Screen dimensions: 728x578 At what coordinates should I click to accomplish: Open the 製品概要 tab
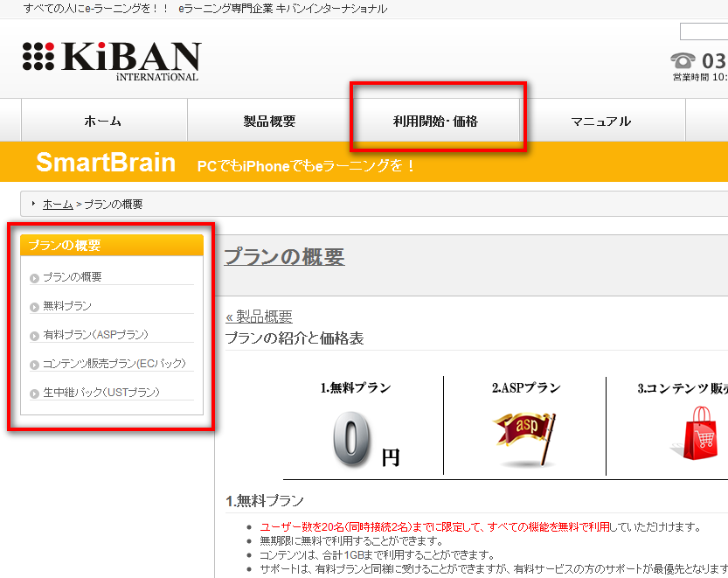(270, 121)
